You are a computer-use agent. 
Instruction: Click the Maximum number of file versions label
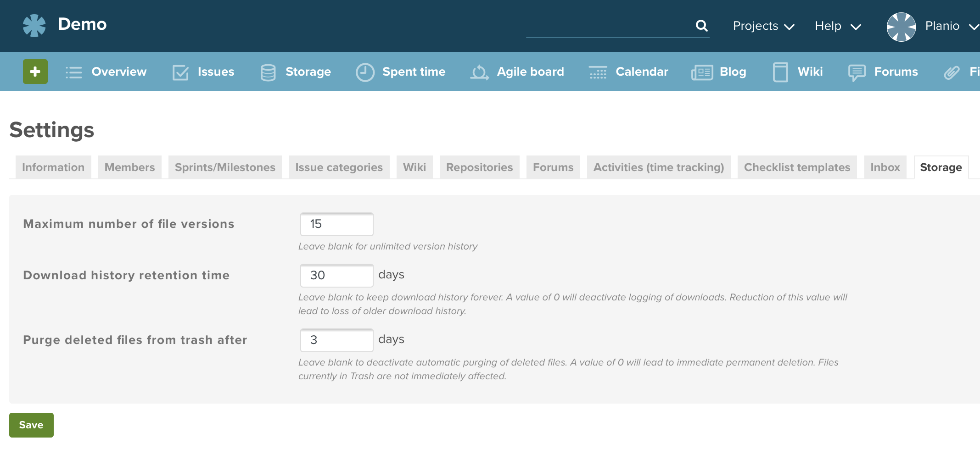click(129, 224)
